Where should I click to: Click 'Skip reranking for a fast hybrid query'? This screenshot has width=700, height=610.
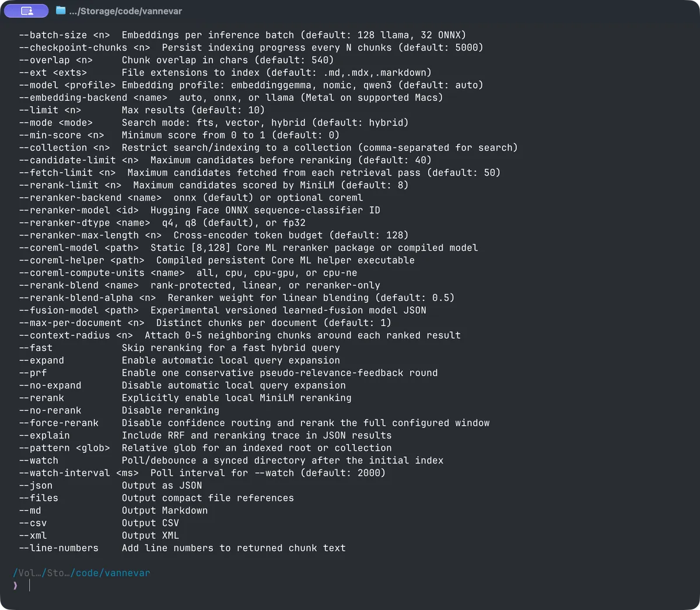coord(231,348)
